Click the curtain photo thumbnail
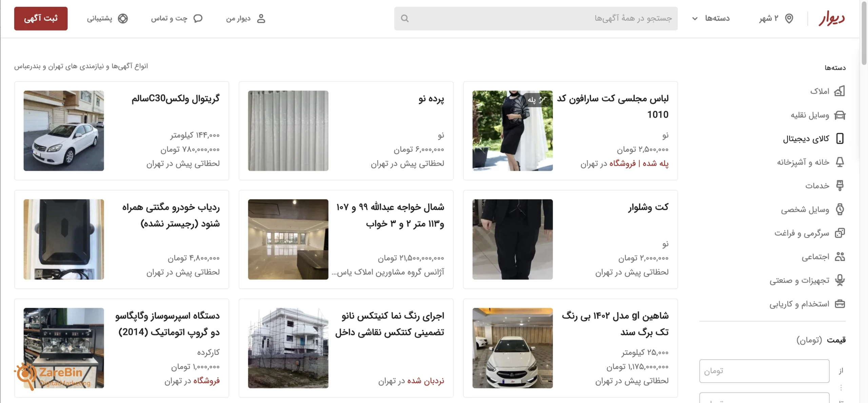Viewport: 868px width, 403px height. [288, 130]
